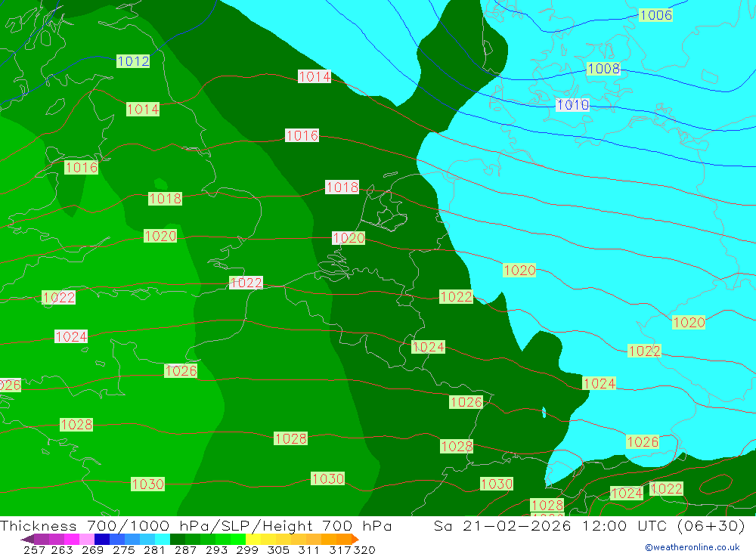Click the blue 1006 isobar label

655,15
